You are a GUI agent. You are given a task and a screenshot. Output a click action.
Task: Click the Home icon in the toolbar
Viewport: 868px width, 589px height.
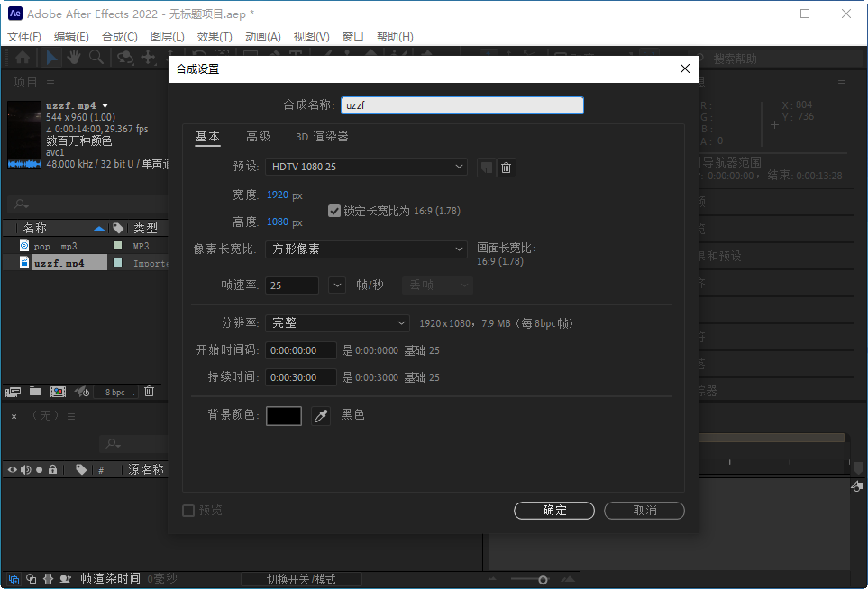click(23, 57)
